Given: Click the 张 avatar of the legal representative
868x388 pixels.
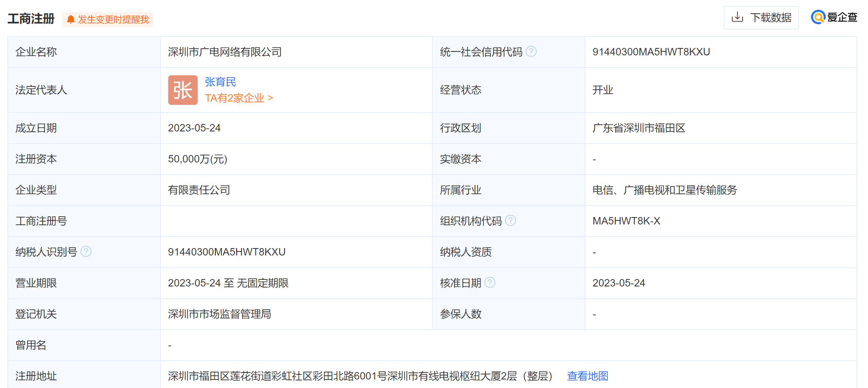Looking at the screenshot, I should point(183,90).
